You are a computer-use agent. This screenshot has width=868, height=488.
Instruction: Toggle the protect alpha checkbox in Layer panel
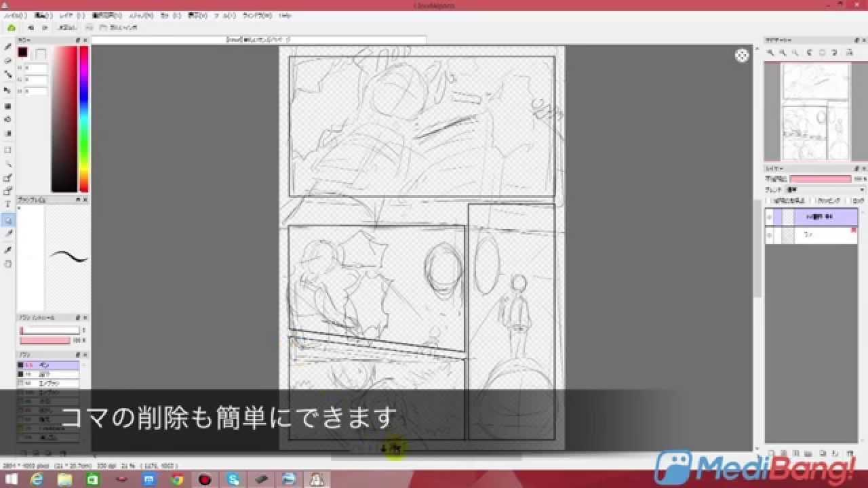point(770,201)
